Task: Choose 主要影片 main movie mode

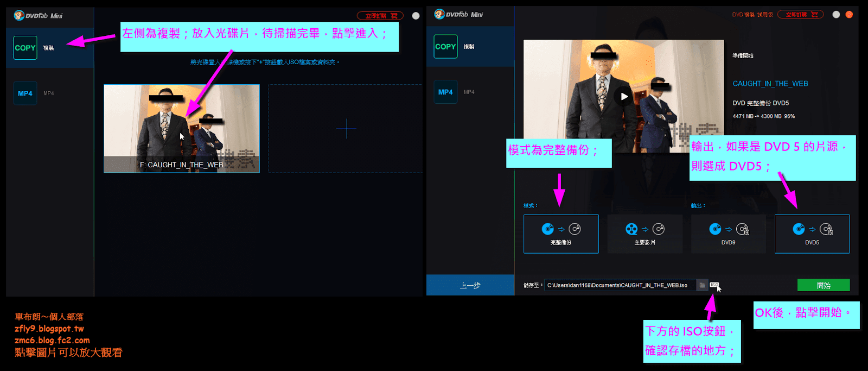Action: click(x=645, y=234)
